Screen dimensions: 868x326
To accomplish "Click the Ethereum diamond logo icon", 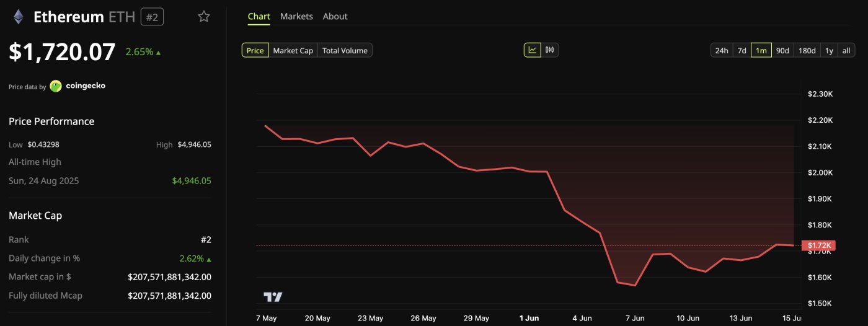I will coord(19,17).
